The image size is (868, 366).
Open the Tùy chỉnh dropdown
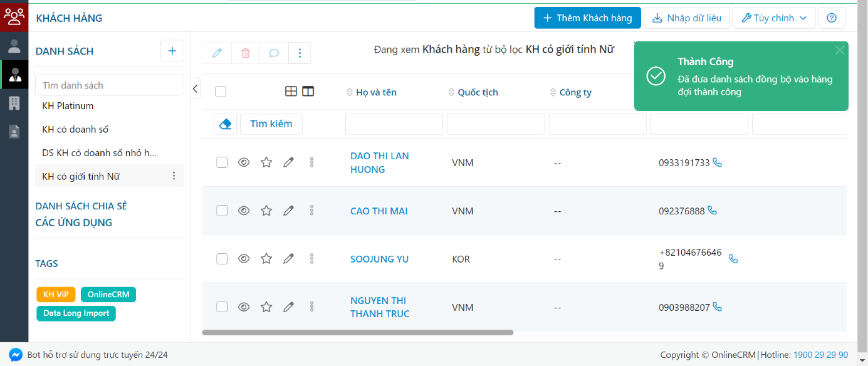[x=773, y=18]
